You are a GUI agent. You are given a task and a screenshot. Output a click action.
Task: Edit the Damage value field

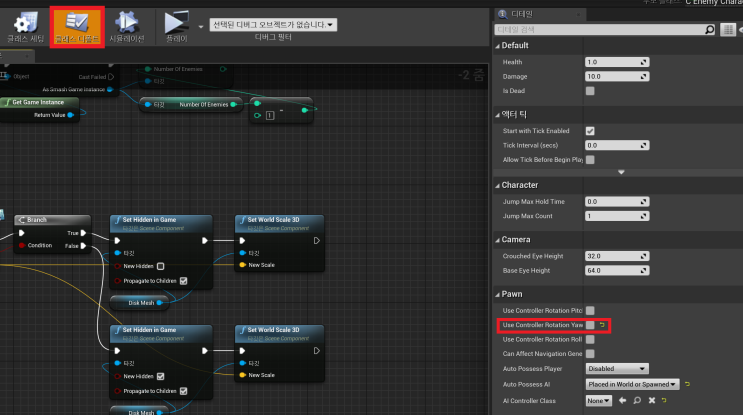coord(616,76)
